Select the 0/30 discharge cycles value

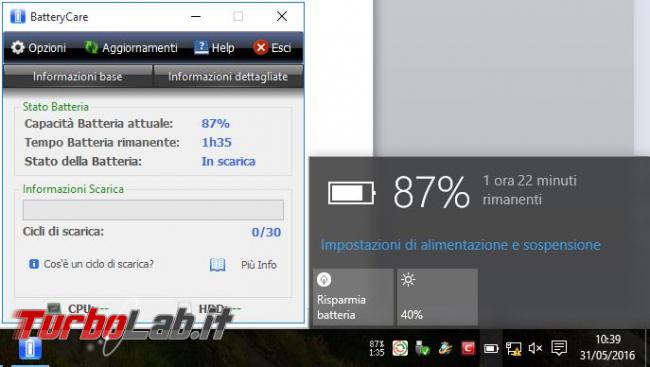tap(266, 232)
